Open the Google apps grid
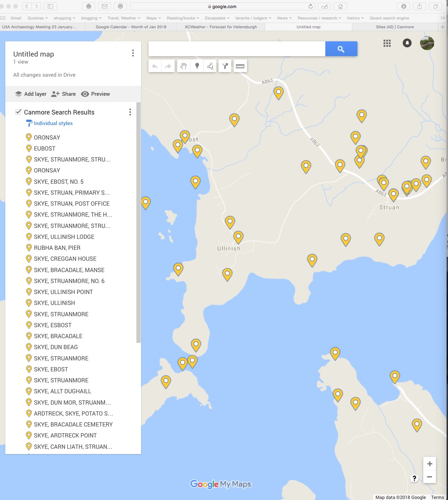448x500 pixels. point(387,43)
